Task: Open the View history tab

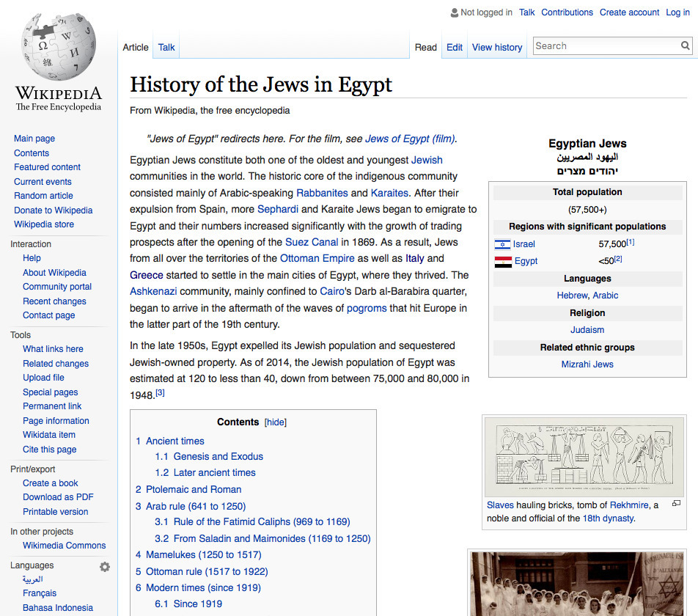Action: pyautogui.click(x=496, y=47)
